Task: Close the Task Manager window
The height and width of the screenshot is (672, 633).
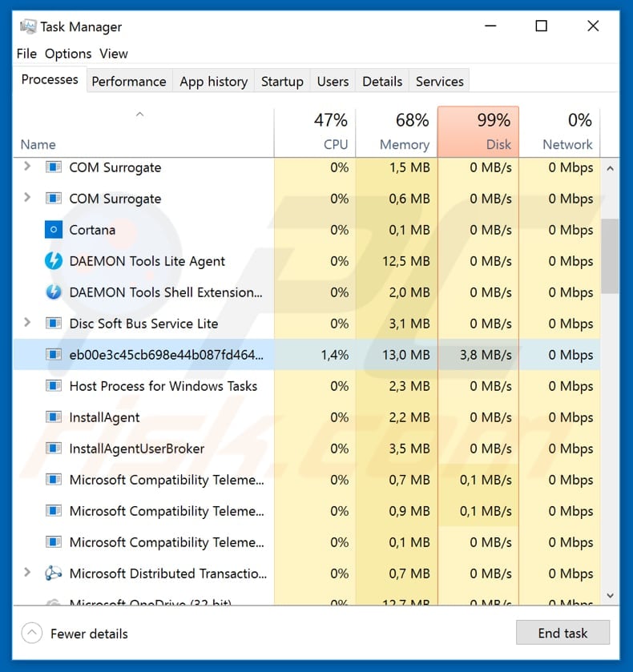Action: [593, 26]
